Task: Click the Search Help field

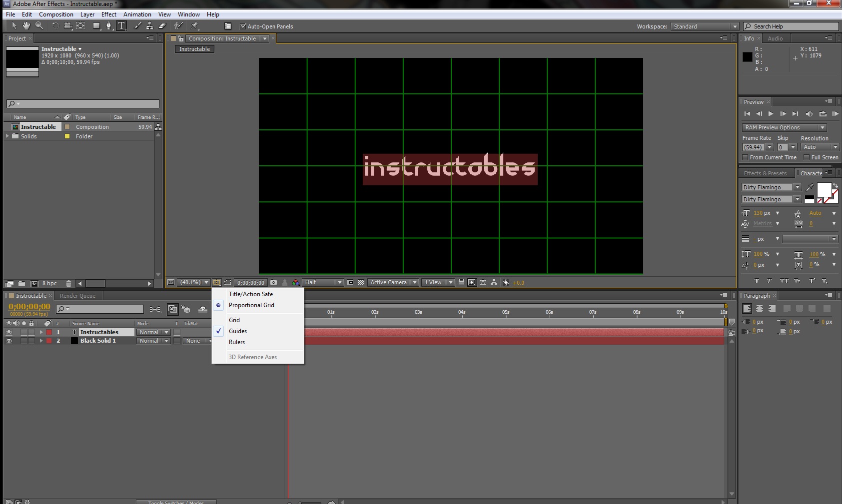Action: pyautogui.click(x=791, y=26)
